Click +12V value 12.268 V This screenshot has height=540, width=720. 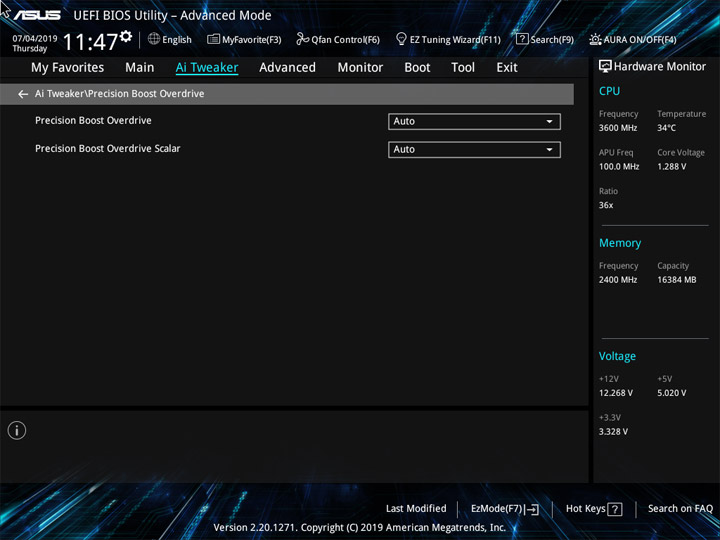click(615, 393)
